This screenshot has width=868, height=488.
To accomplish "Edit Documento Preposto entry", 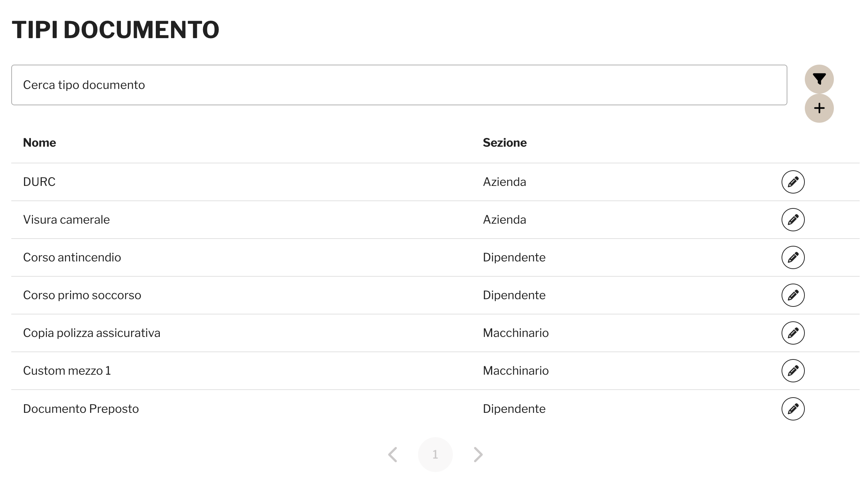I will (793, 409).
